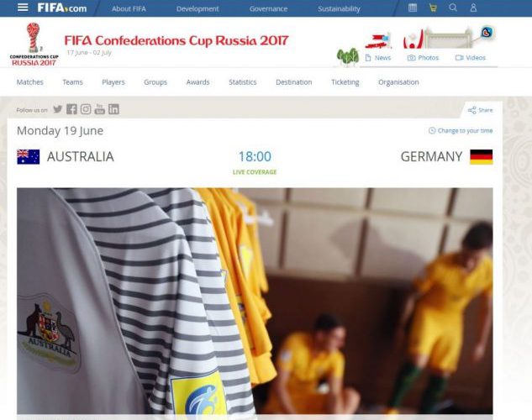Go to the Ticketing section
The height and width of the screenshot is (420, 532).
coord(345,82)
